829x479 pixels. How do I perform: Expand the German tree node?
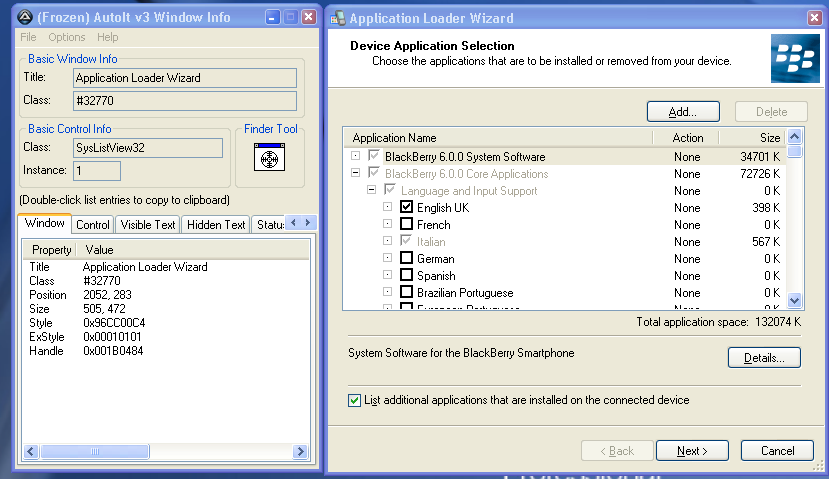(x=388, y=258)
